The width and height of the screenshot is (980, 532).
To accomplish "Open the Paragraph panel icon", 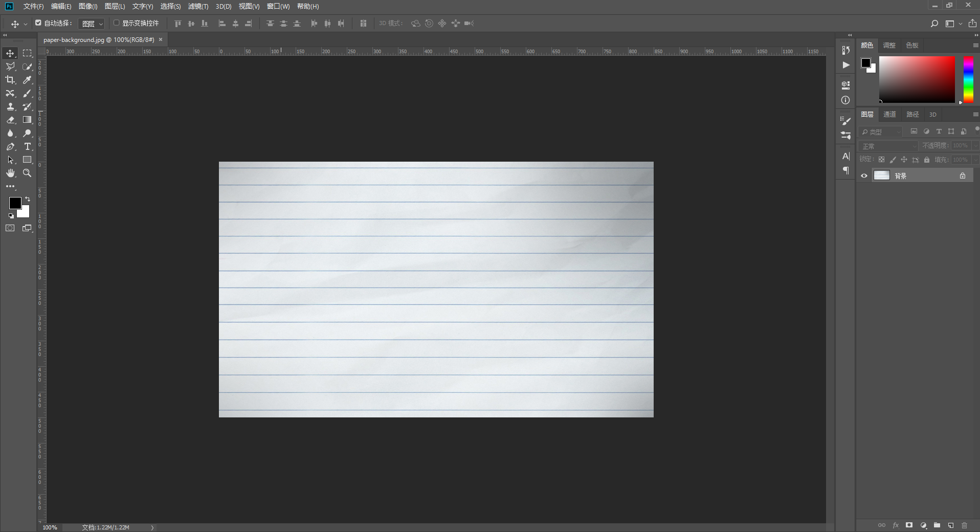I will pos(845,170).
